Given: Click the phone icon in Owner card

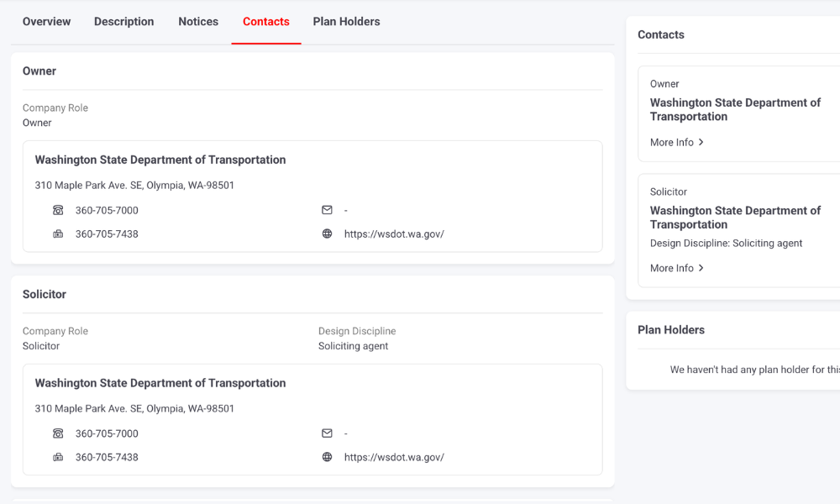Looking at the screenshot, I should click(x=58, y=210).
